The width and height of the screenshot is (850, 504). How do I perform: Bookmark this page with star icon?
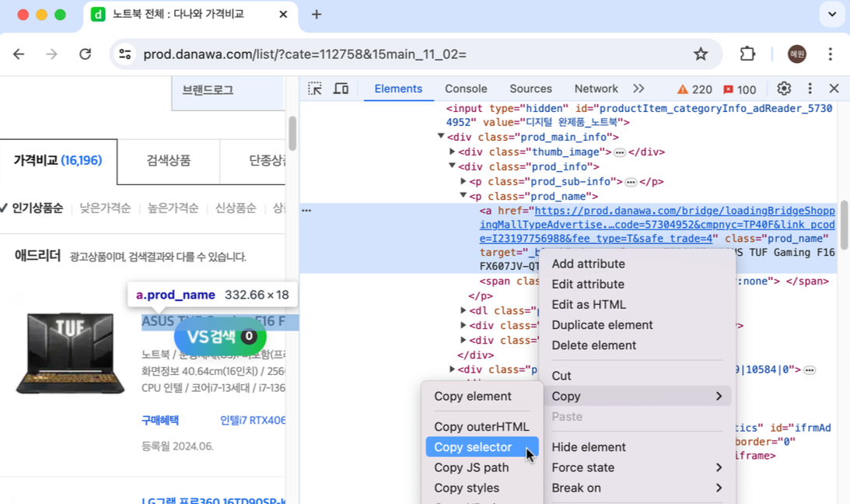701,54
